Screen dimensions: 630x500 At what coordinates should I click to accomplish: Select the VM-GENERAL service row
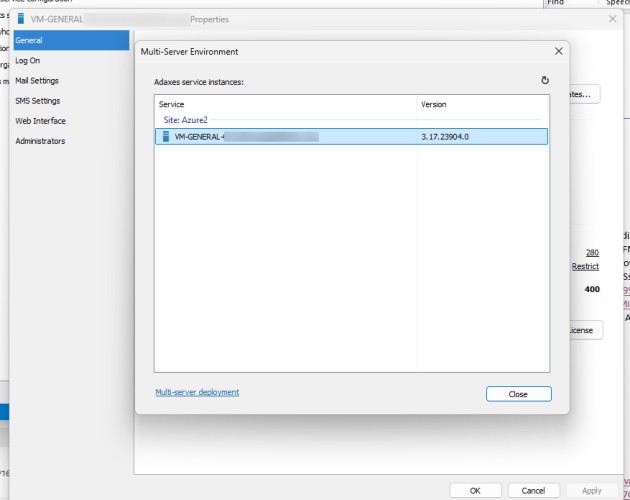(x=350, y=136)
